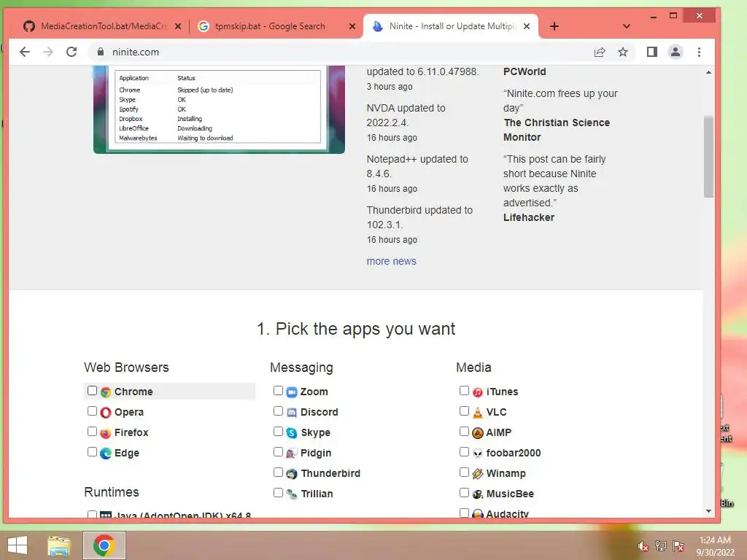747x560 pixels.
Task: Click the Opera app icon
Action: 106,413
